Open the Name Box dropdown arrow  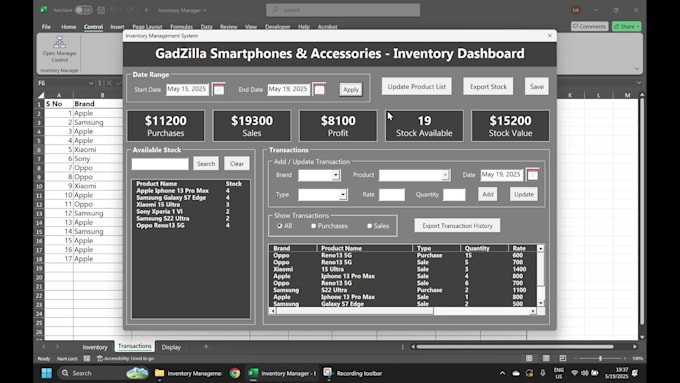click(x=91, y=83)
